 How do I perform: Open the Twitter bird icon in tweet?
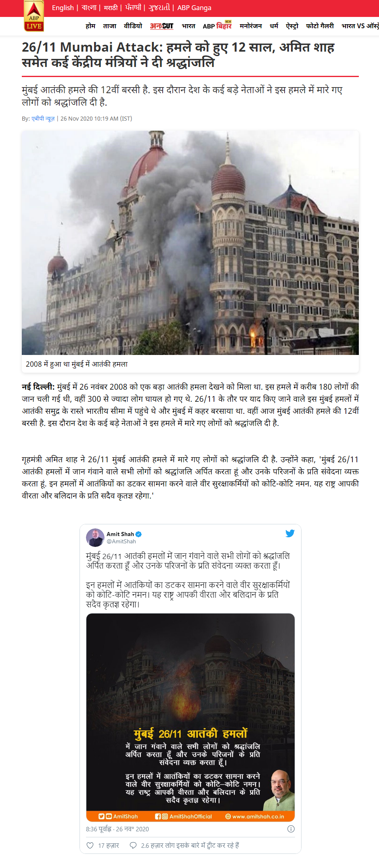(x=290, y=533)
